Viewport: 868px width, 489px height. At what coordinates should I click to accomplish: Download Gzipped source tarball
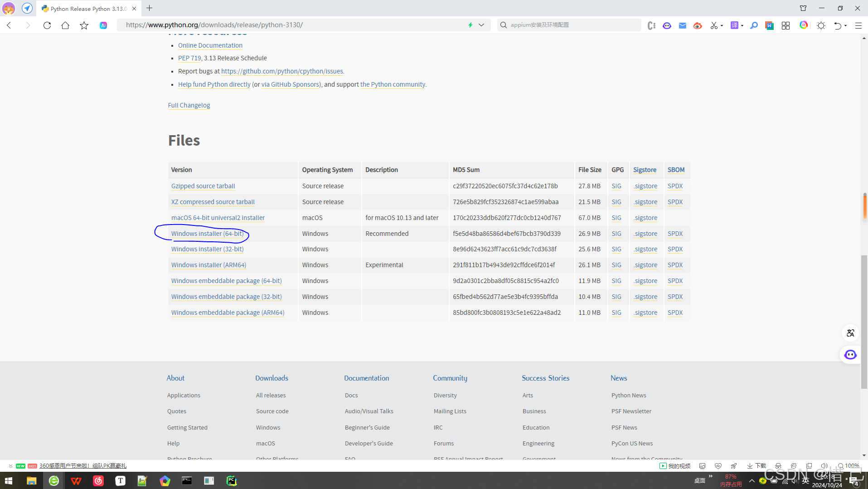click(203, 186)
